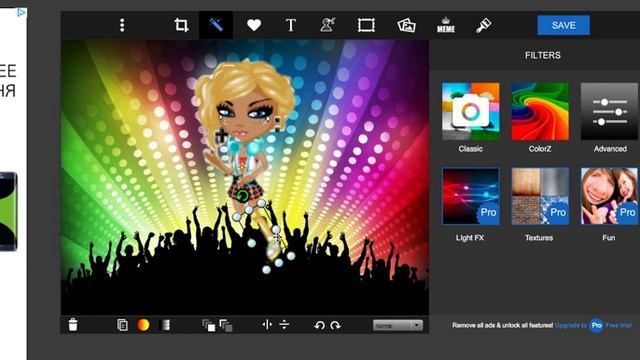Click the blue SAVE button
The height and width of the screenshot is (360, 640).
(563, 25)
